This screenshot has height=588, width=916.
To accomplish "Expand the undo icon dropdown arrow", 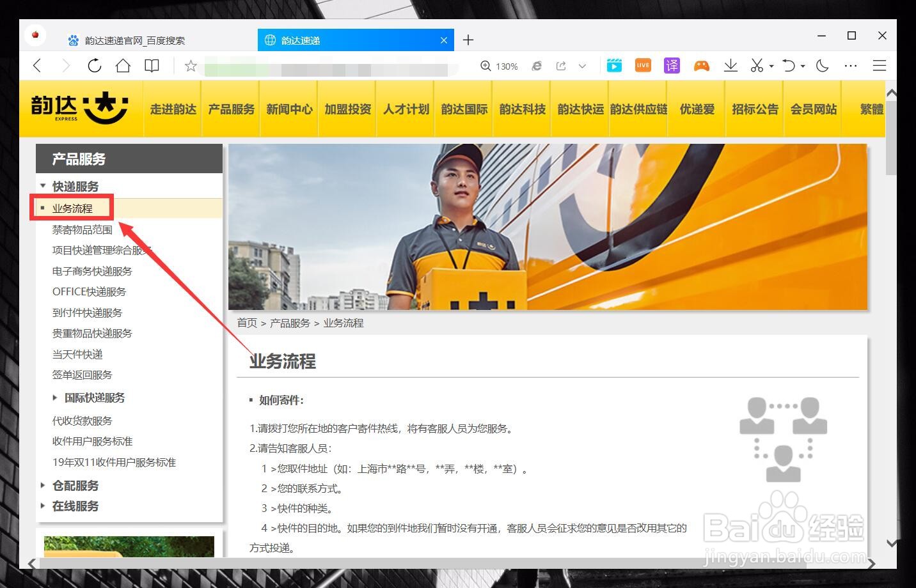I will pos(803,66).
